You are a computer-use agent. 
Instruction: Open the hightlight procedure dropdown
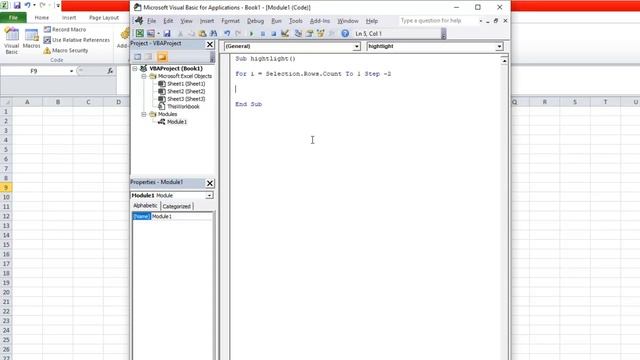tap(499, 47)
